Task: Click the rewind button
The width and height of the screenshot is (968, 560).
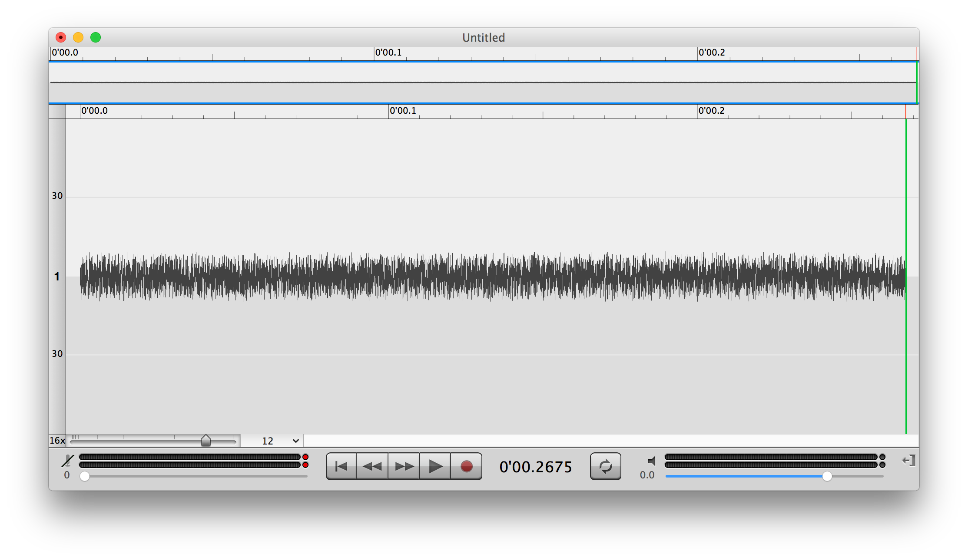Action: tap(372, 466)
